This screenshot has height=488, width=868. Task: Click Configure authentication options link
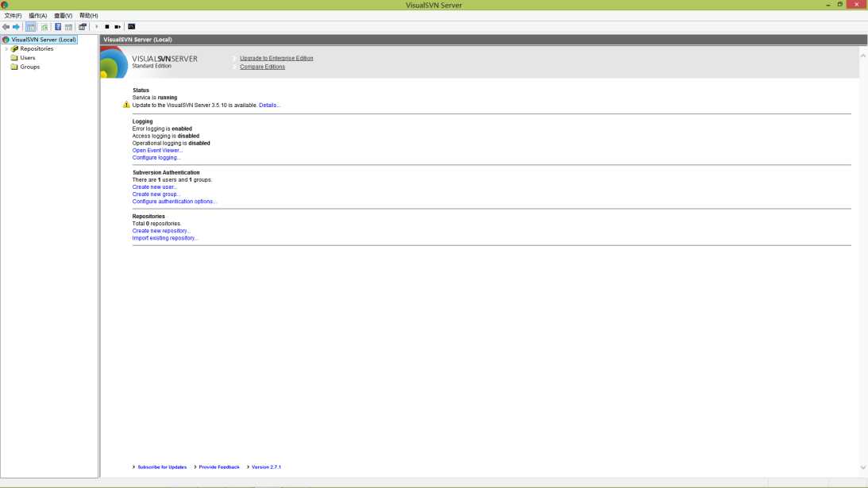174,202
